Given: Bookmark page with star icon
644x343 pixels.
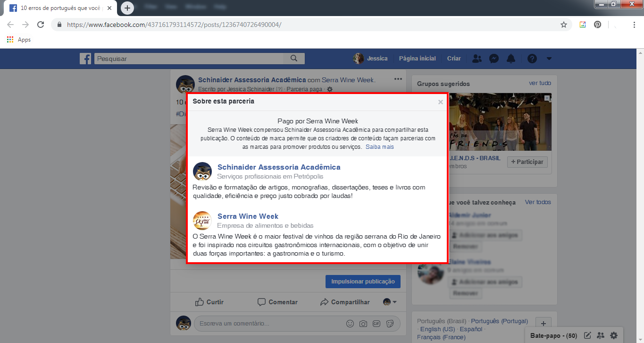Looking at the screenshot, I should pos(564,25).
